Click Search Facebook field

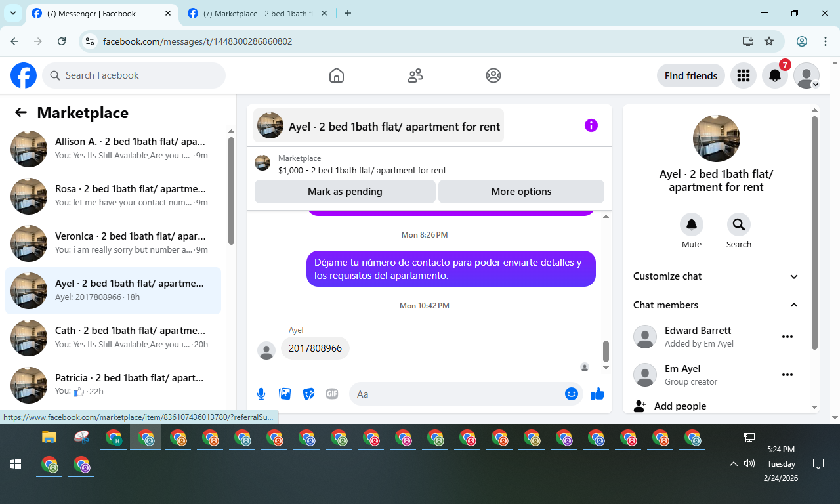click(x=134, y=75)
